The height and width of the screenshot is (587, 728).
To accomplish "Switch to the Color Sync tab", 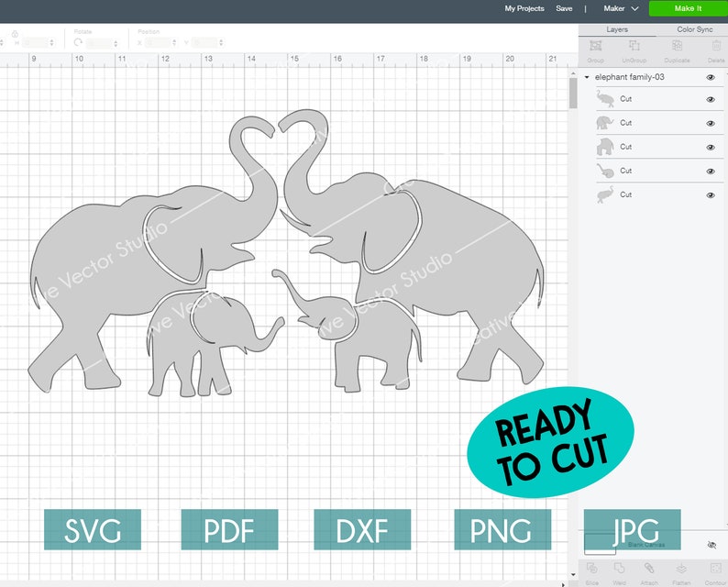I will (x=694, y=29).
